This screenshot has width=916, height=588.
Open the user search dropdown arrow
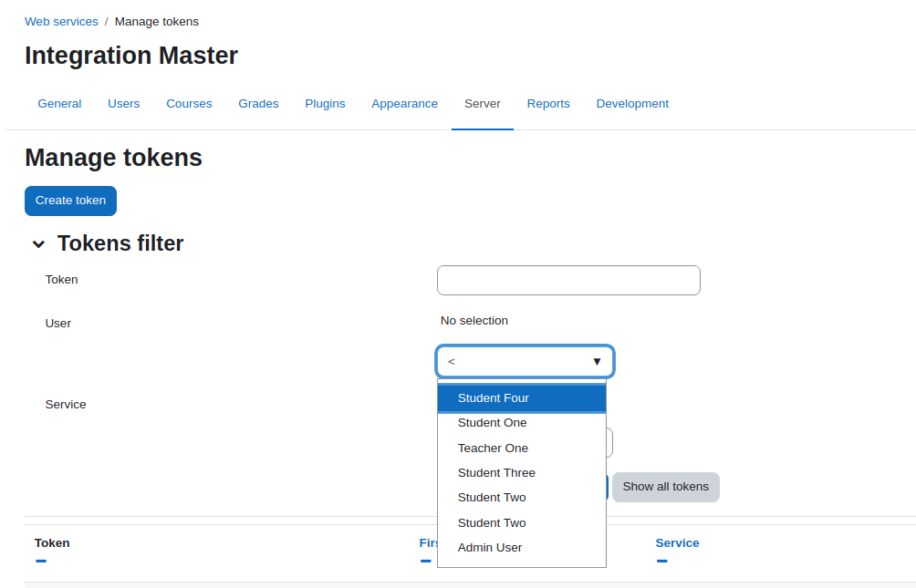[x=597, y=361]
